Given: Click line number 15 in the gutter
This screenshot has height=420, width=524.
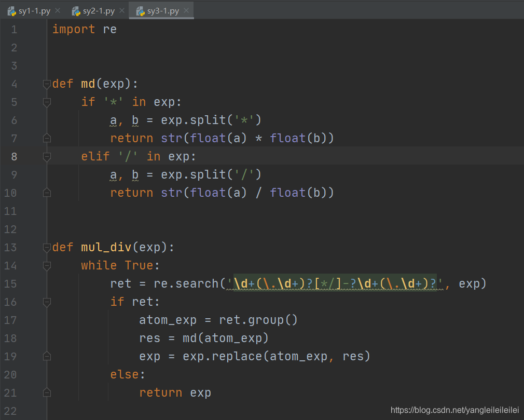Looking at the screenshot, I should click(x=10, y=284).
